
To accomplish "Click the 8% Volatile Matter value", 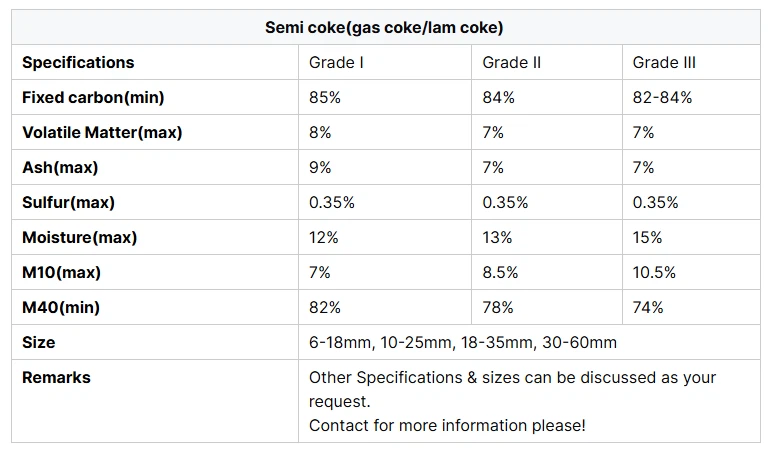I will click(320, 132).
